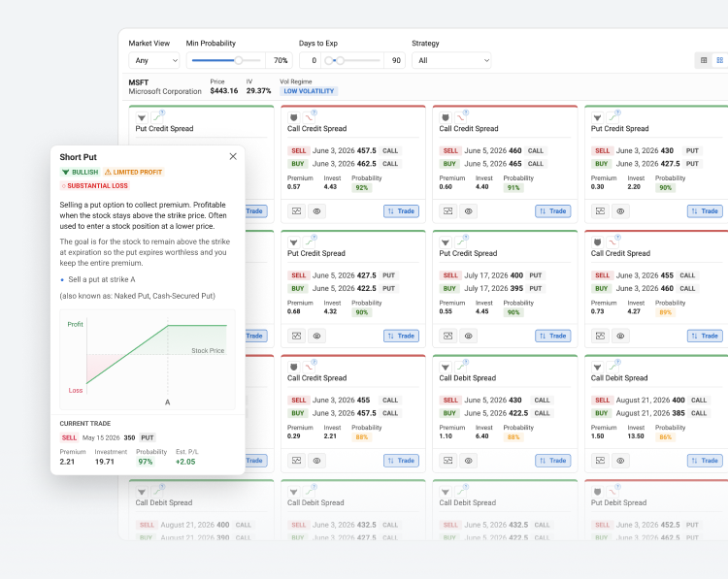This screenshot has height=579, width=728.
Task: Click the MSFT ticker symbol
Action: coord(139,82)
